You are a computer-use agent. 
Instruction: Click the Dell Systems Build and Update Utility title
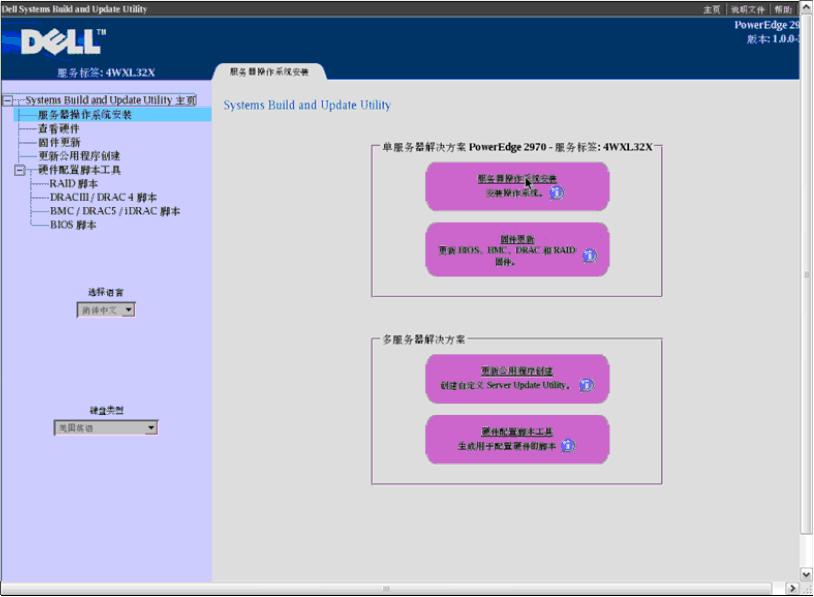click(x=74, y=9)
